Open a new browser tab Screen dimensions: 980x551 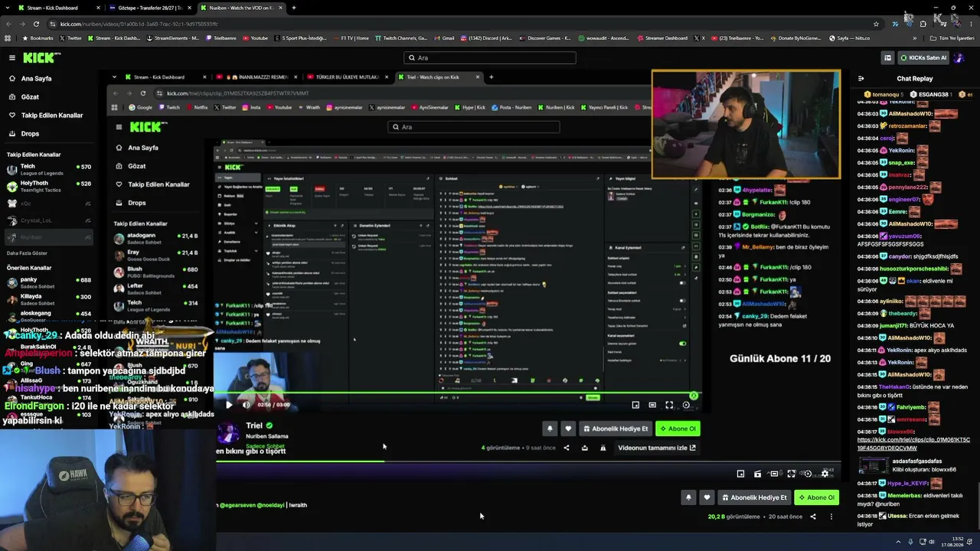[x=294, y=8]
